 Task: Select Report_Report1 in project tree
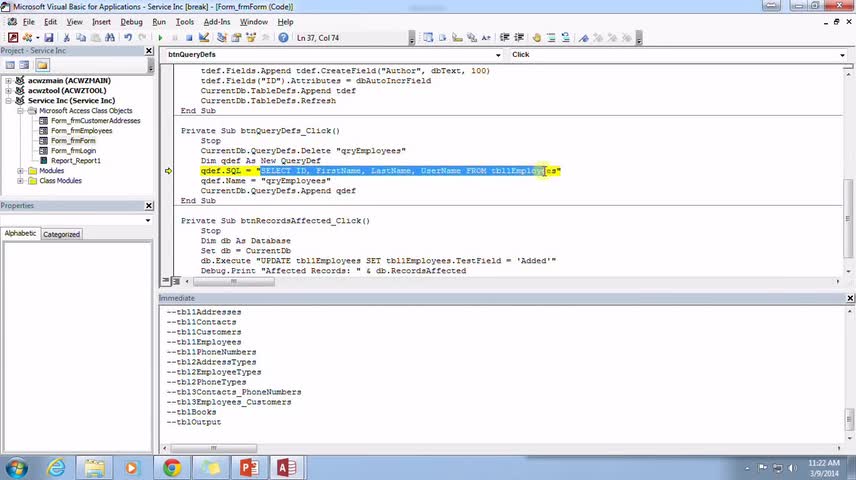(x=76, y=161)
